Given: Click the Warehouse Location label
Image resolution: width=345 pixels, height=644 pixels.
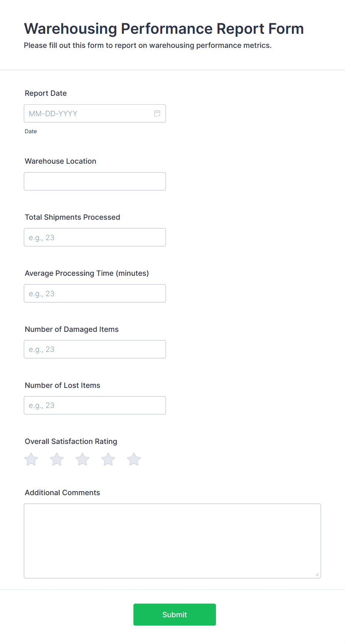Looking at the screenshot, I should pyautogui.click(x=60, y=161).
